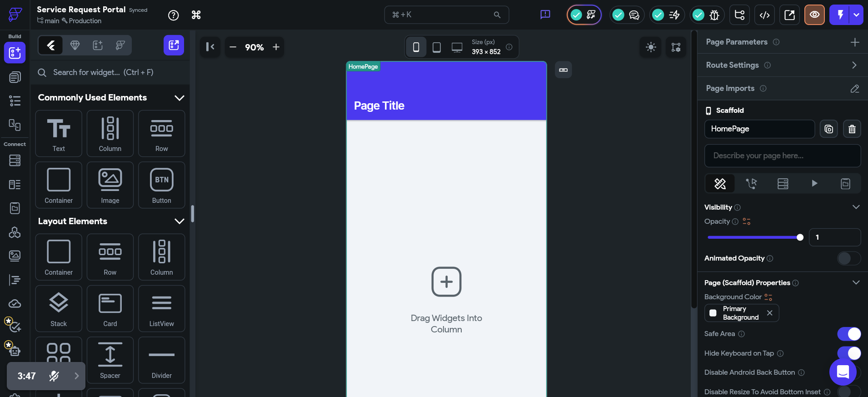Expand the recording timer widget arrow
The image size is (868, 397).
(x=76, y=376)
